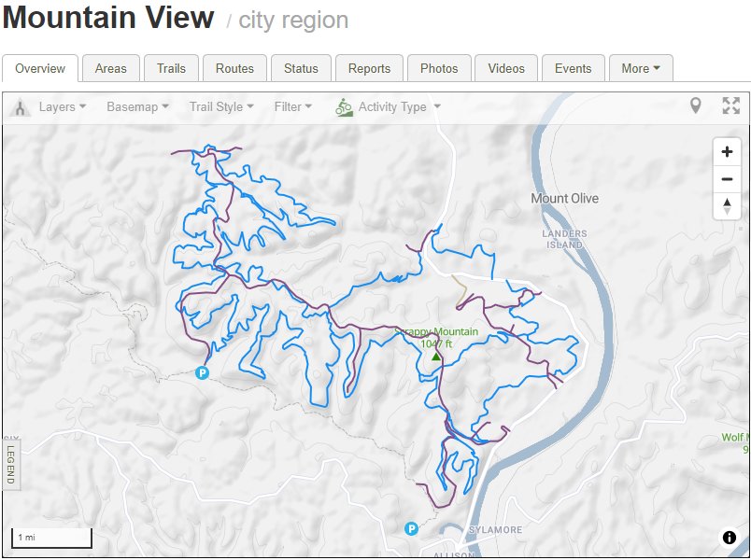Open the Trail Style dropdown
751x560 pixels.
click(x=221, y=106)
